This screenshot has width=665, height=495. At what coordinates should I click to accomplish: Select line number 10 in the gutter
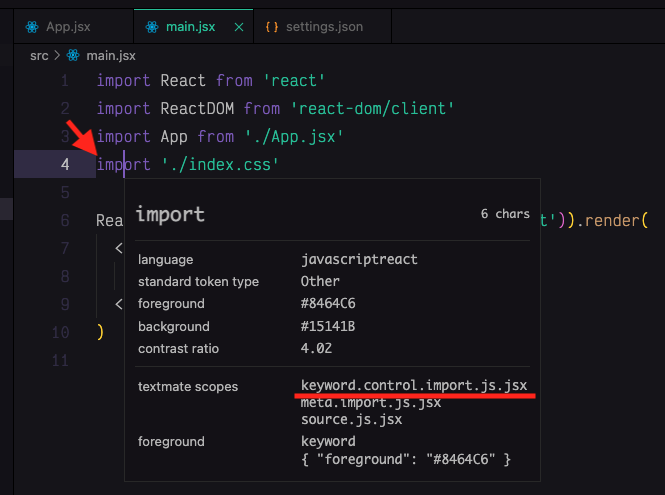tap(60, 332)
